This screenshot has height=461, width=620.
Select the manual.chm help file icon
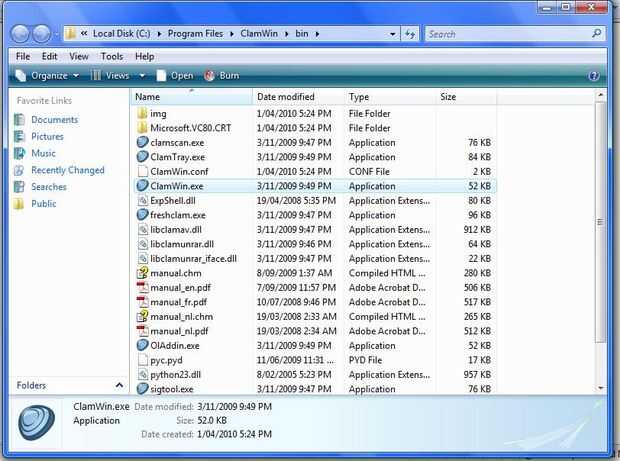pos(142,273)
